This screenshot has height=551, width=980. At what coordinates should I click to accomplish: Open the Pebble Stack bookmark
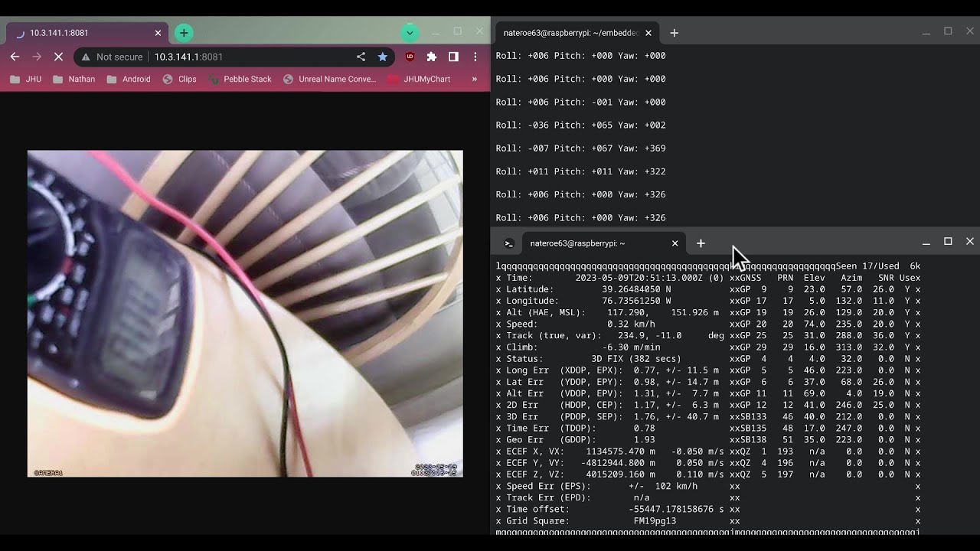click(240, 79)
